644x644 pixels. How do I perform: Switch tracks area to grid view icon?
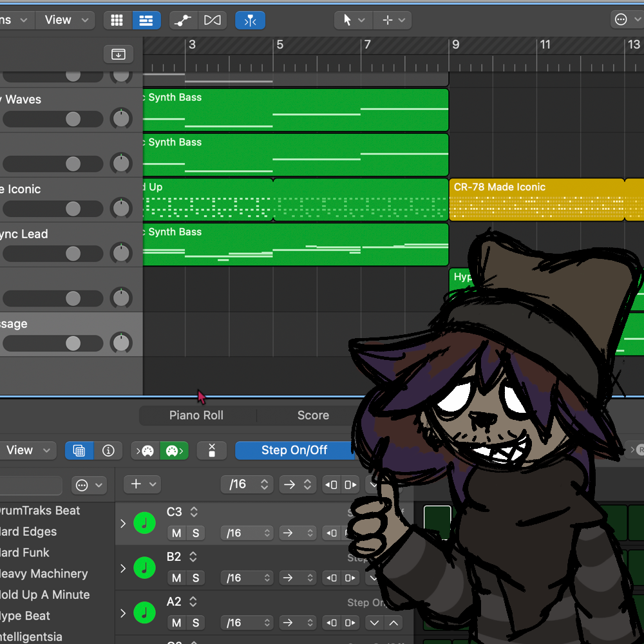coord(117,20)
